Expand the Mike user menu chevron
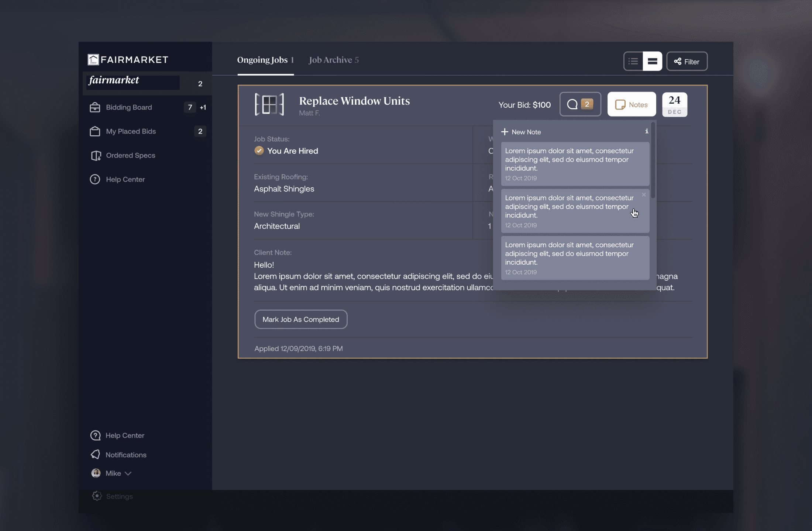The width and height of the screenshot is (812, 531). click(128, 473)
